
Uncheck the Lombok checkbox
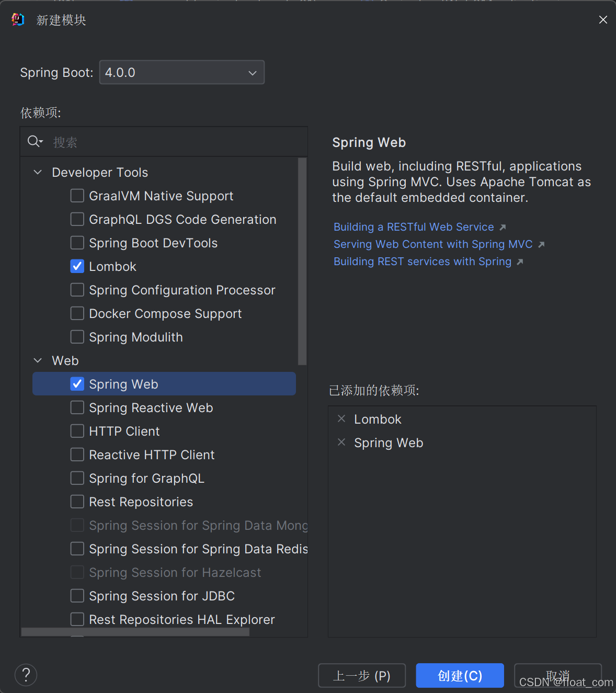[77, 266]
